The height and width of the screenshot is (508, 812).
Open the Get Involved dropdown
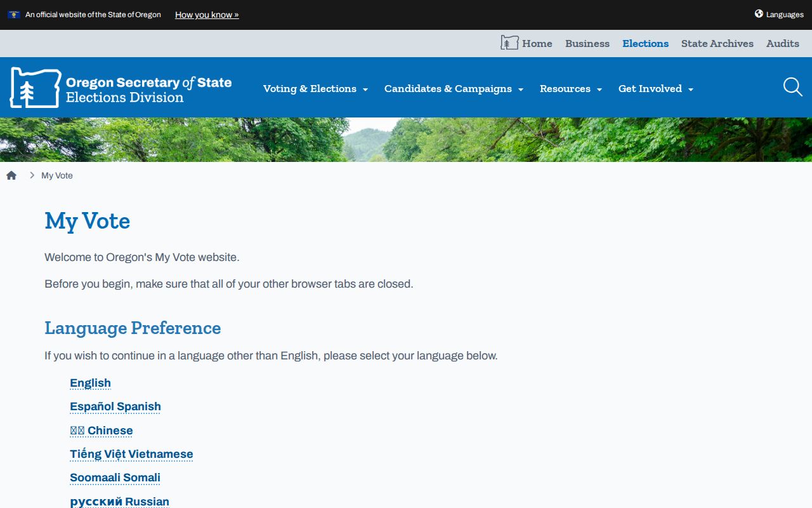point(656,89)
